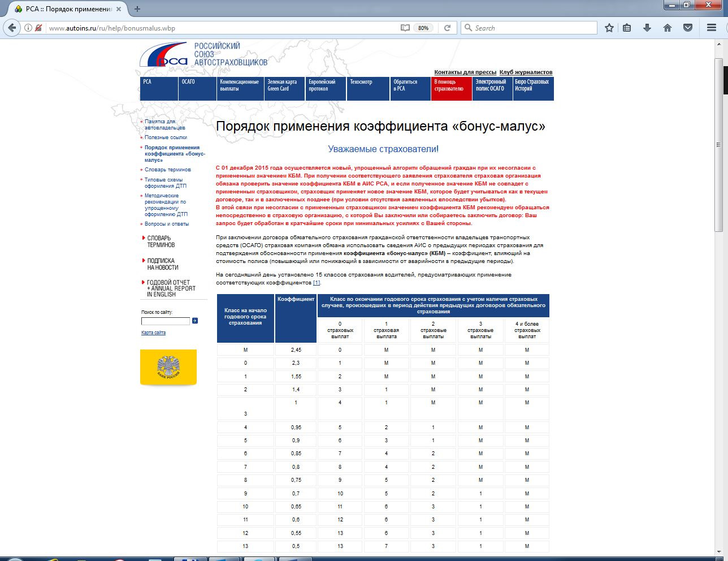Click the РСА logo at the top
Screen dimensions: 728x561
coord(164,55)
